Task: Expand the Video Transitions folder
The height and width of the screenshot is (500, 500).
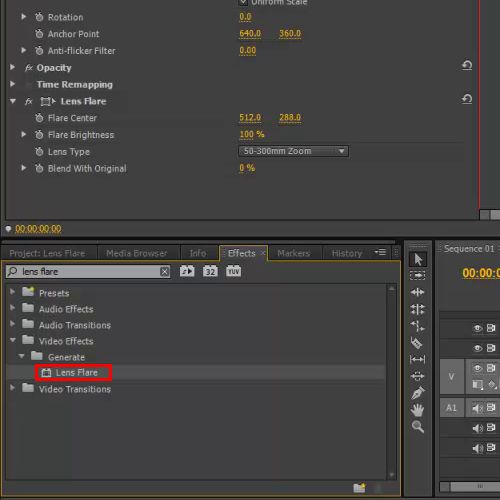Action: (x=12, y=387)
